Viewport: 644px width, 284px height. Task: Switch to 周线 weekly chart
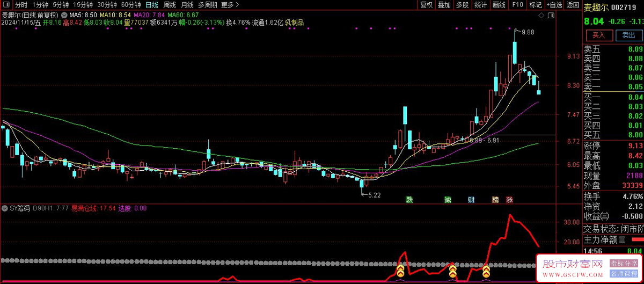click(170, 5)
